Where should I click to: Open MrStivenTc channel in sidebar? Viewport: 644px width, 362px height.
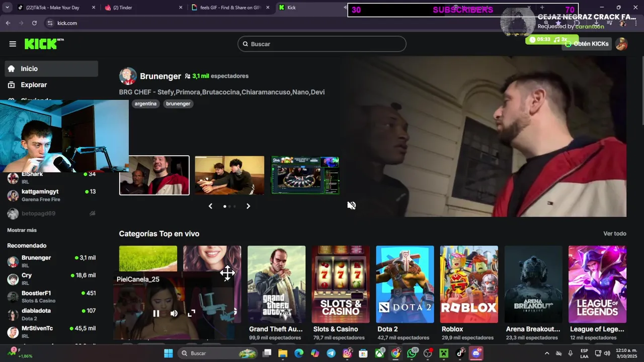point(51,332)
